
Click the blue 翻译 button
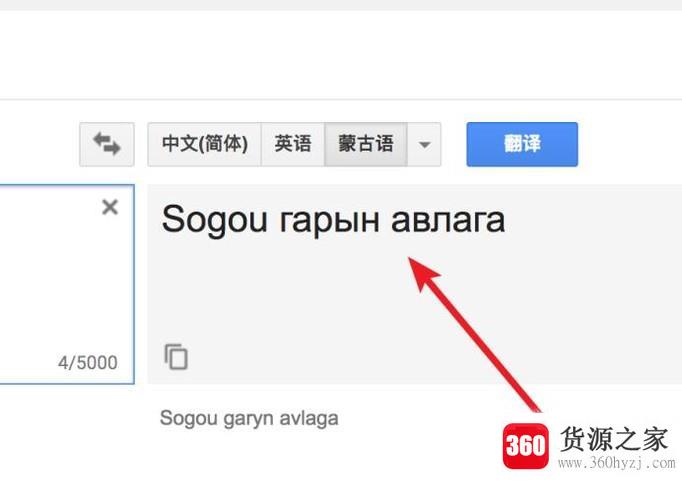[522, 144]
